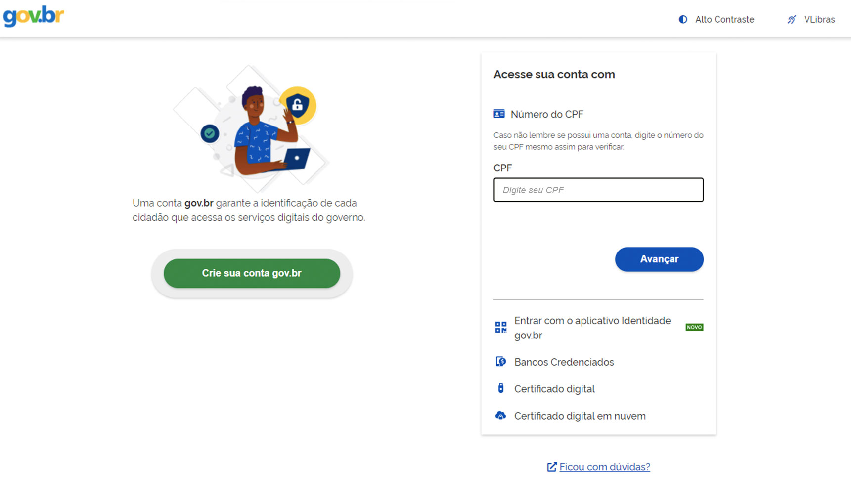Activate the VLibras text link
Image resolution: width=851 pixels, height=504 pixels.
819,20
